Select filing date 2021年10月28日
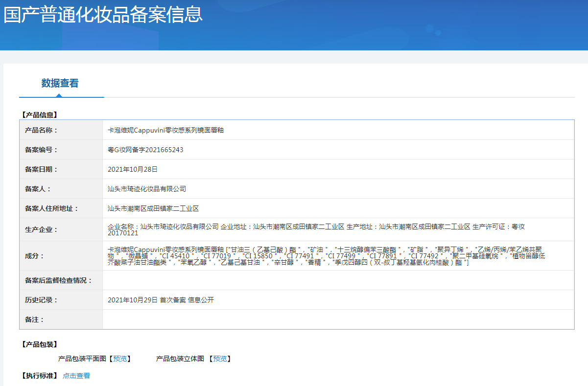 point(133,169)
